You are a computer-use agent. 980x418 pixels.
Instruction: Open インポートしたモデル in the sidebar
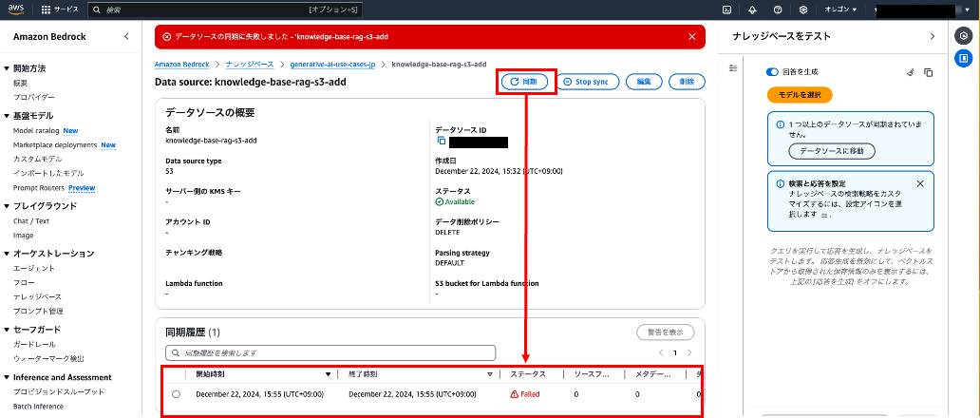point(48,173)
